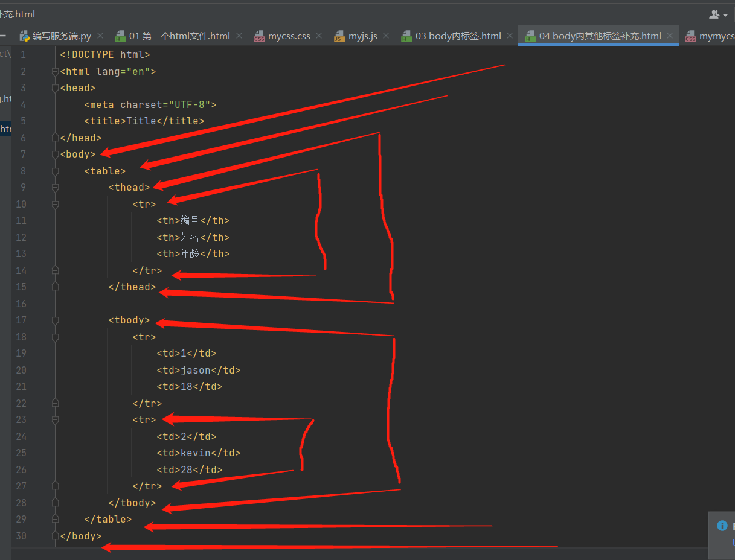The width and height of the screenshot is (735, 560).
Task: Switch to 01 第一个html文件.html tab
Action: click(x=179, y=36)
